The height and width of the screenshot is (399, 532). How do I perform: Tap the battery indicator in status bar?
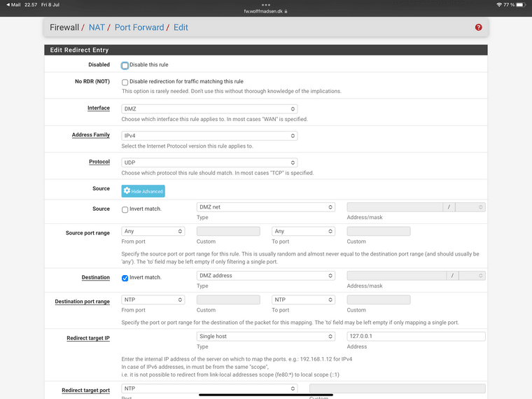(x=521, y=5)
